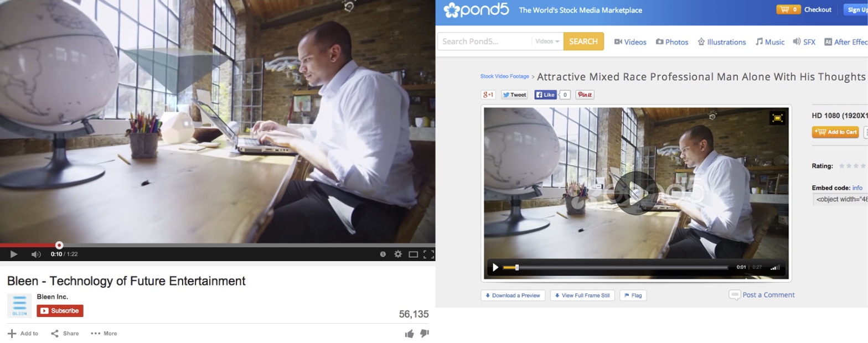The image size is (868, 343).
Task: Open YouTube player settings gear
Action: click(x=398, y=254)
